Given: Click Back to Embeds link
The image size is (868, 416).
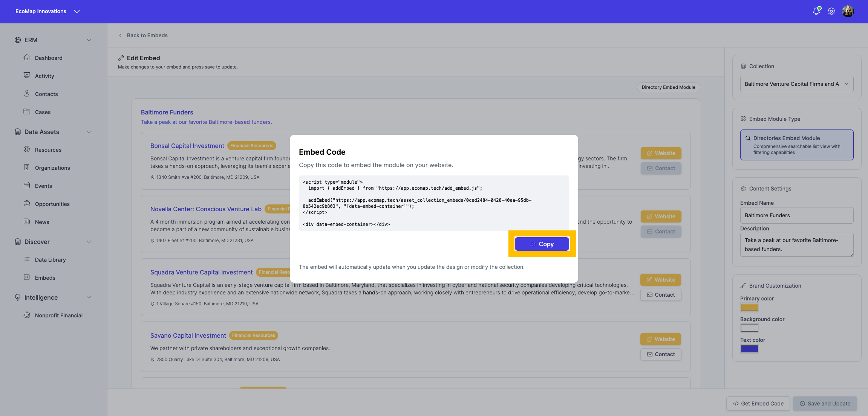Looking at the screenshot, I should (147, 35).
